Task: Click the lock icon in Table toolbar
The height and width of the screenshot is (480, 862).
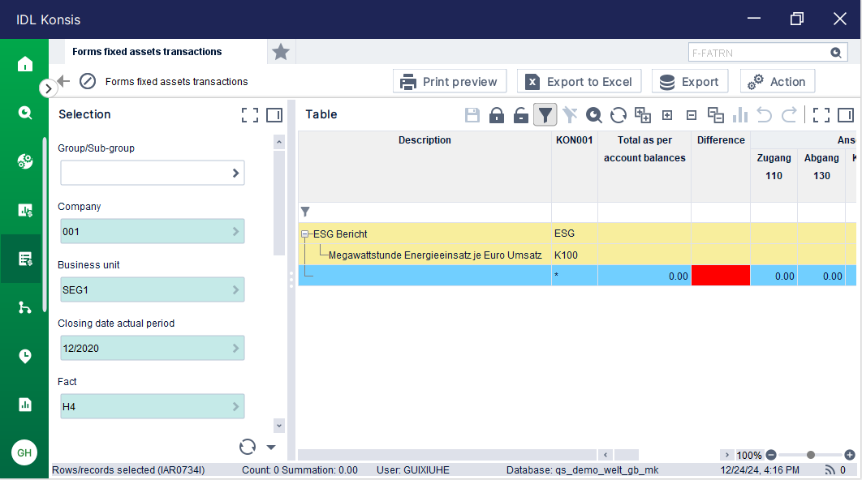Action: point(496,115)
